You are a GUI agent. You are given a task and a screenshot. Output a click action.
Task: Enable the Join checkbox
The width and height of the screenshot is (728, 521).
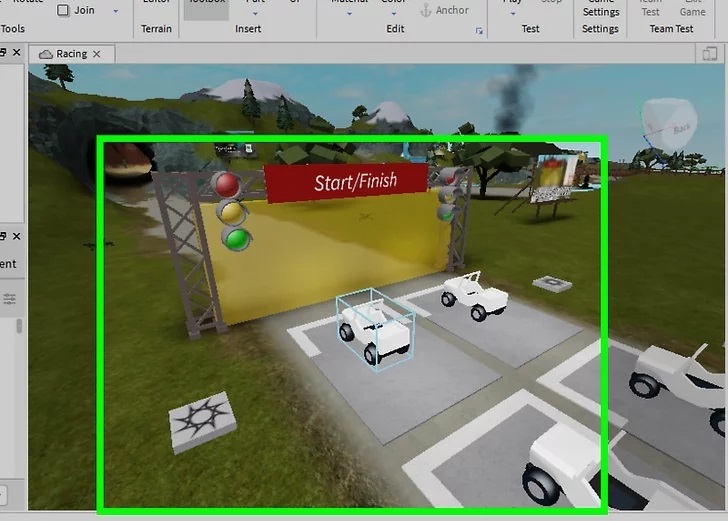(63, 10)
